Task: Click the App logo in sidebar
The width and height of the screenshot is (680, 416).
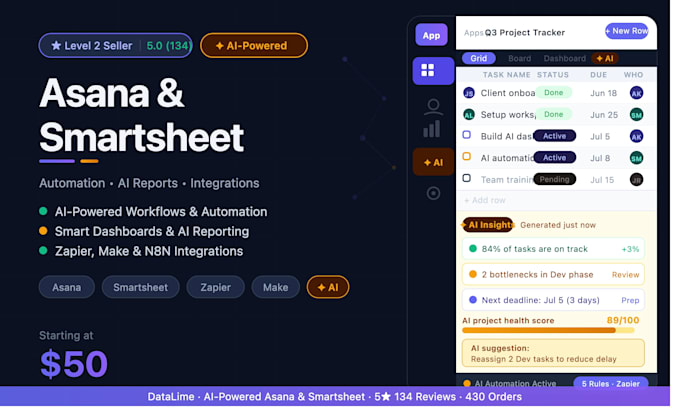Action: (431, 35)
